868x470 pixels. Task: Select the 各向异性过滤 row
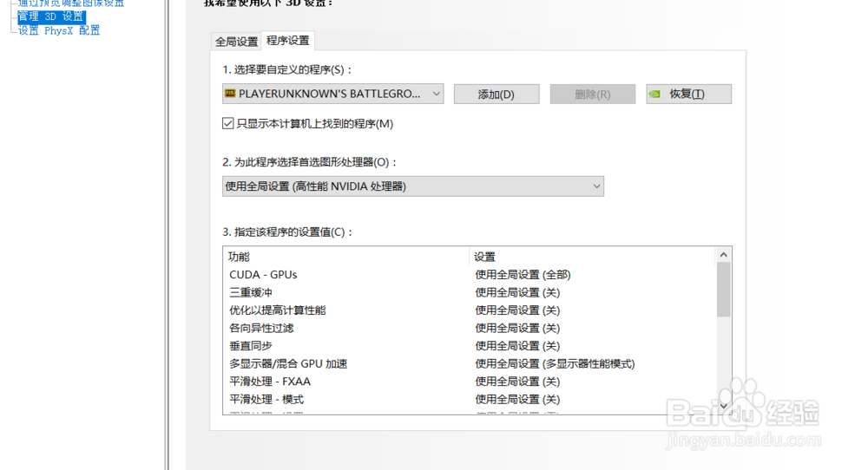click(x=470, y=328)
